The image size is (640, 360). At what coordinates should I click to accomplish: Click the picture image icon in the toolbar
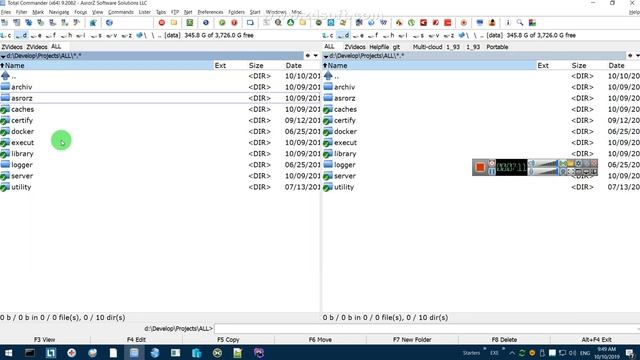tap(532, 23)
